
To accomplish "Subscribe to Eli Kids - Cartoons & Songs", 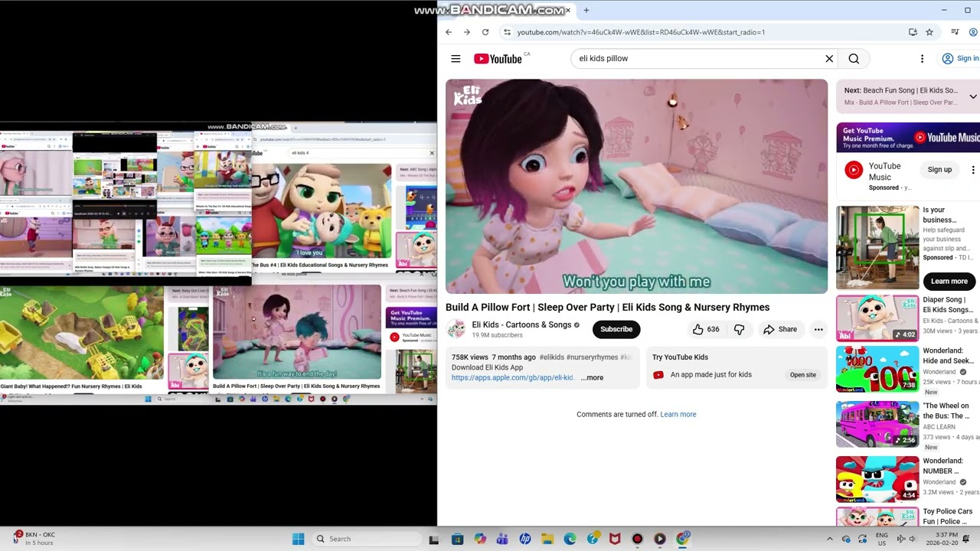I will click(x=616, y=329).
